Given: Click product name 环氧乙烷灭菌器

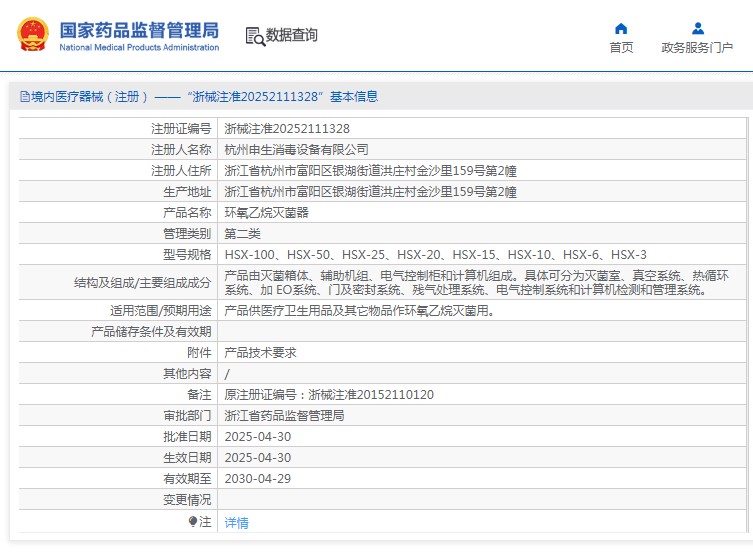Looking at the screenshot, I should [x=266, y=212].
